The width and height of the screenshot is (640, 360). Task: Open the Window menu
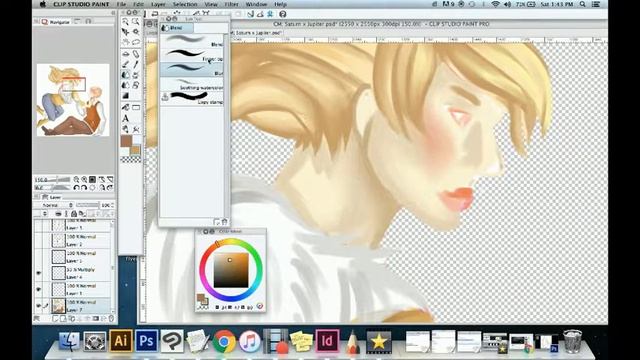click(256, 4)
